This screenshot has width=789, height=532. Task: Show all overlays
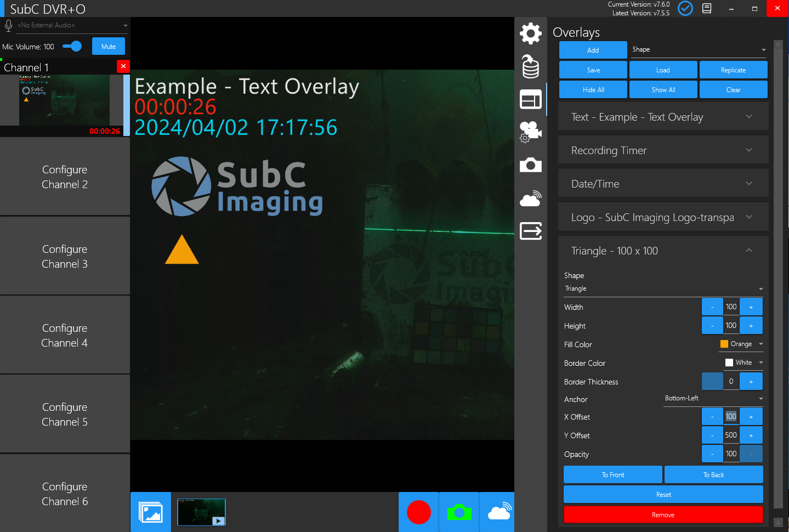tap(663, 89)
